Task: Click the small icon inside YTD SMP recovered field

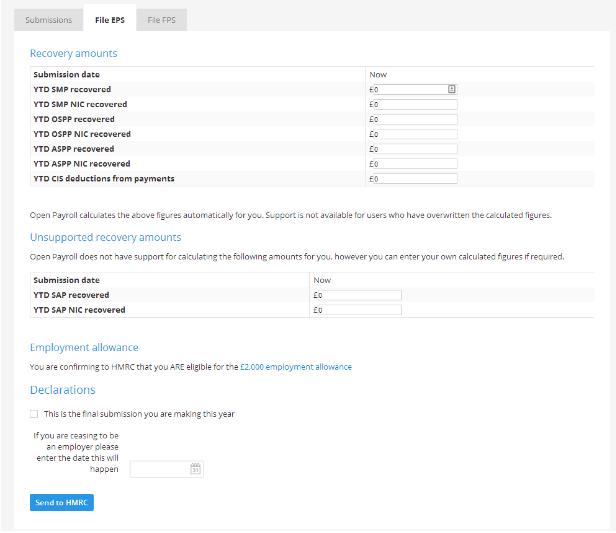Action: point(451,89)
